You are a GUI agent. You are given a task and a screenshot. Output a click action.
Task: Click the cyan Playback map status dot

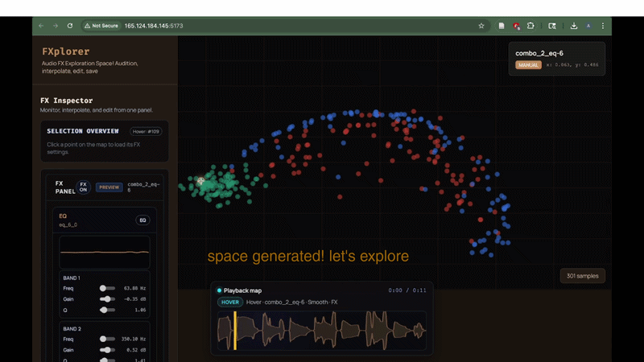tap(219, 290)
